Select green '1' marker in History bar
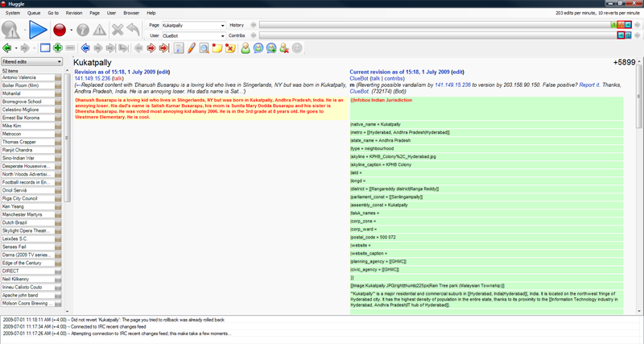Screen dimensions: 644x344 [x=613, y=25]
